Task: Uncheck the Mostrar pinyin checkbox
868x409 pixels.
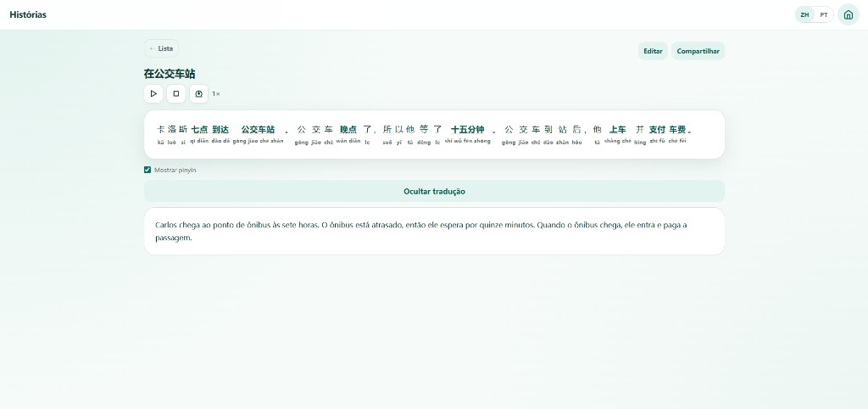Action: click(x=147, y=171)
